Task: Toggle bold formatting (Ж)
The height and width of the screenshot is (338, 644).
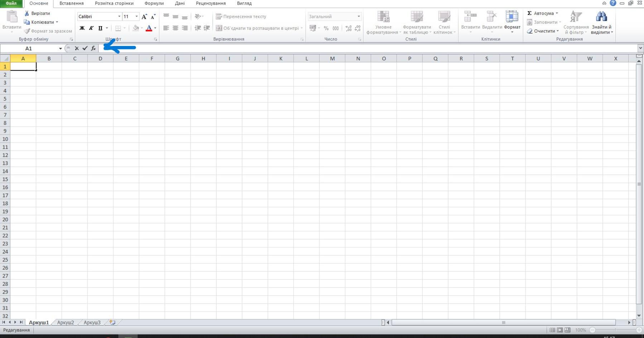Action: [82, 28]
